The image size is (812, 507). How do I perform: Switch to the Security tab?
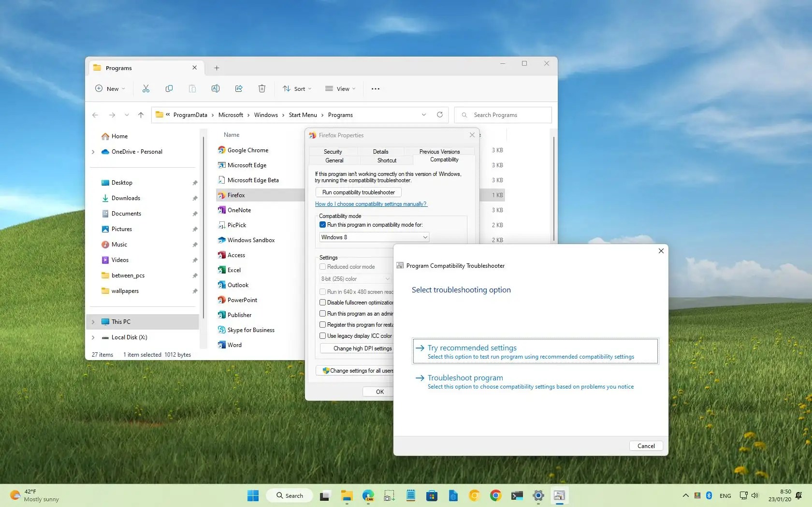pyautogui.click(x=333, y=151)
